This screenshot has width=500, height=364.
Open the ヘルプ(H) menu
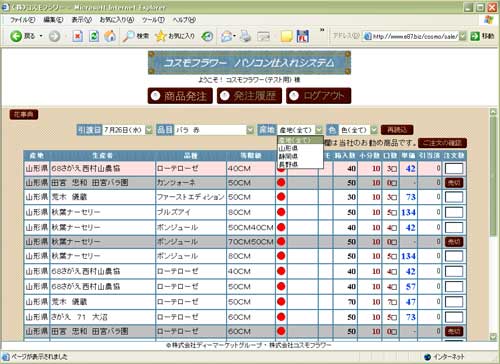184,20
